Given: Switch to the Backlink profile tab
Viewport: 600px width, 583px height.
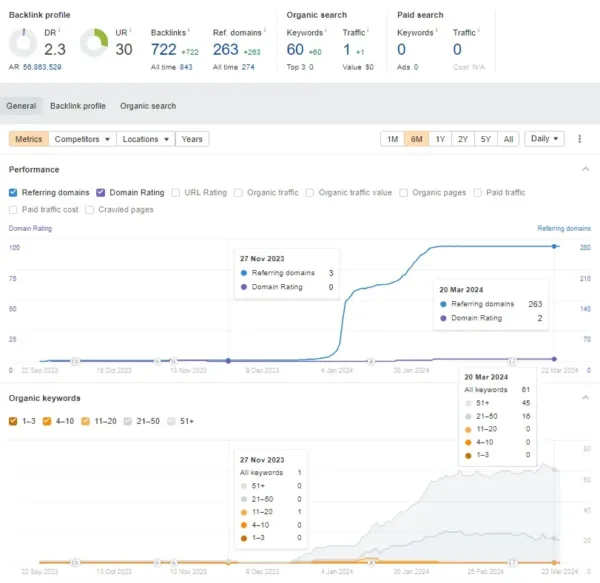Looking at the screenshot, I should [x=78, y=106].
